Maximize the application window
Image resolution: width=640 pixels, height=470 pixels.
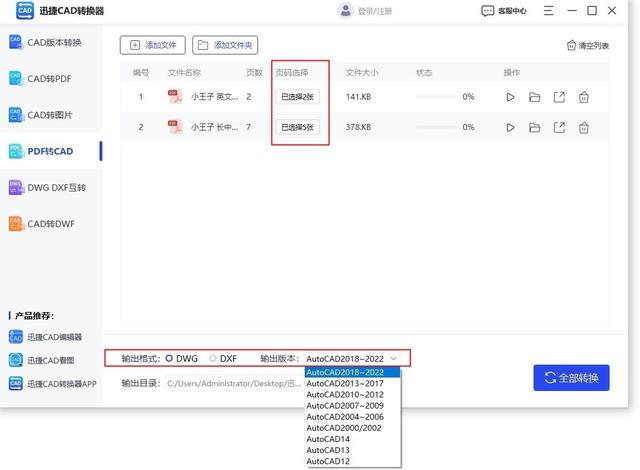click(x=592, y=11)
